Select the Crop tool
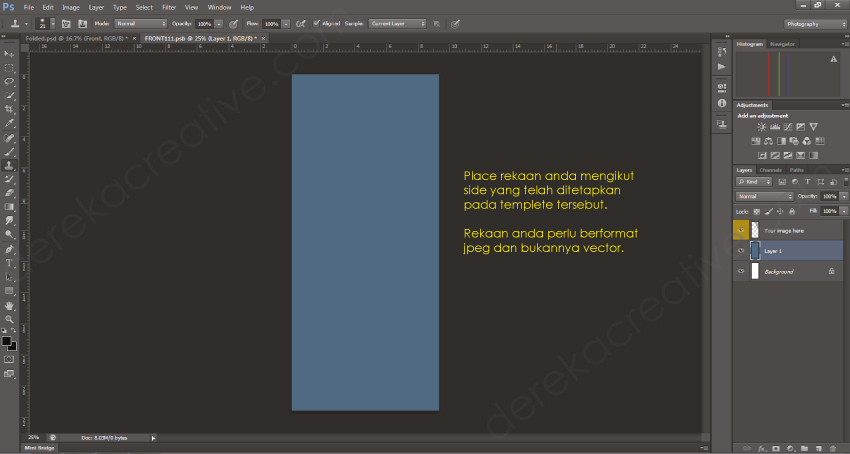Image resolution: width=850 pixels, height=454 pixels. [x=9, y=109]
